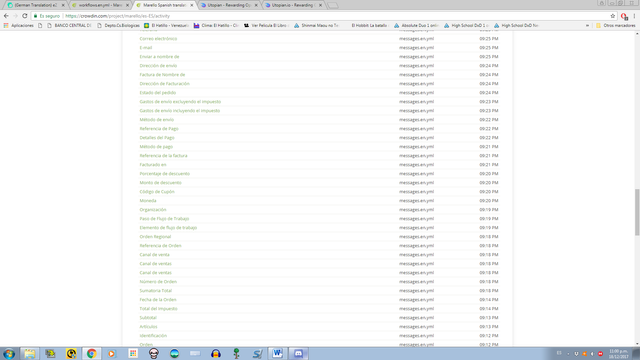Click the clock in the system tray
Image resolution: width=640 pixels, height=360 pixels.
pos(618,353)
